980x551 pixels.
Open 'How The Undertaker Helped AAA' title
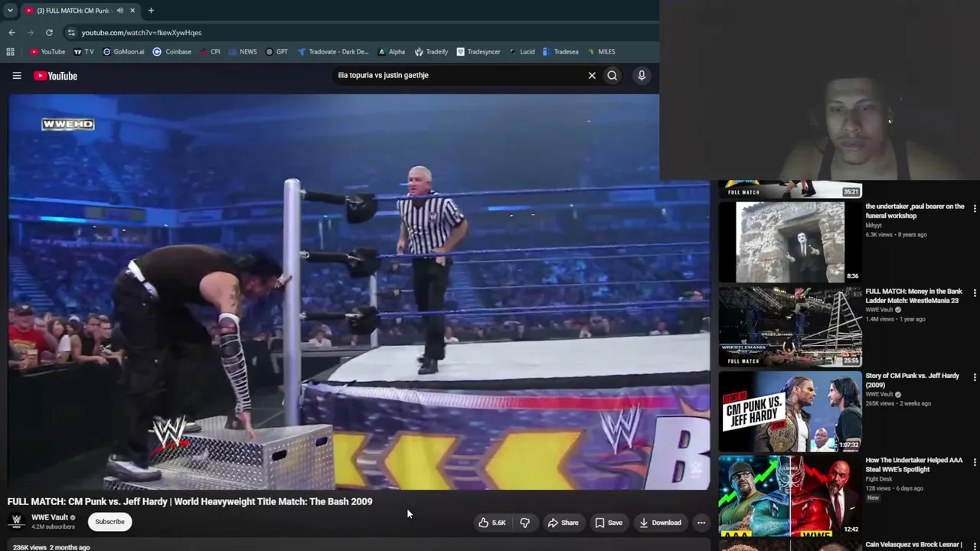click(914, 465)
